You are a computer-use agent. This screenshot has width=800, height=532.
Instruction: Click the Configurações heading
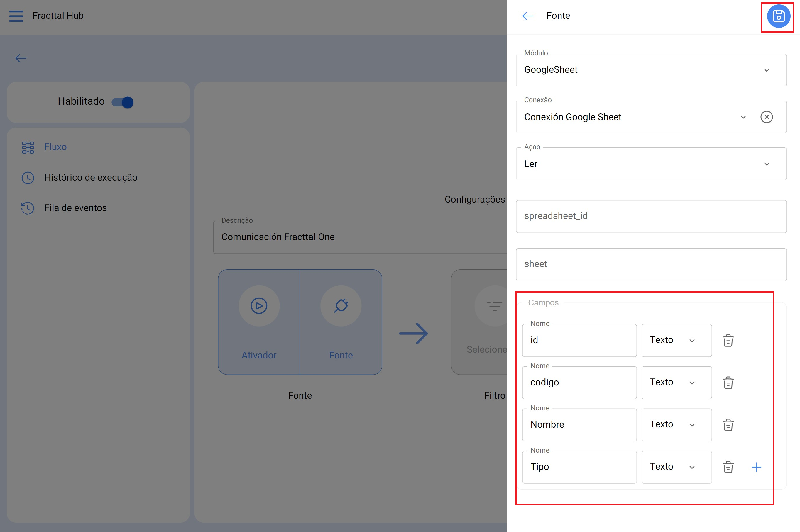pyautogui.click(x=475, y=199)
